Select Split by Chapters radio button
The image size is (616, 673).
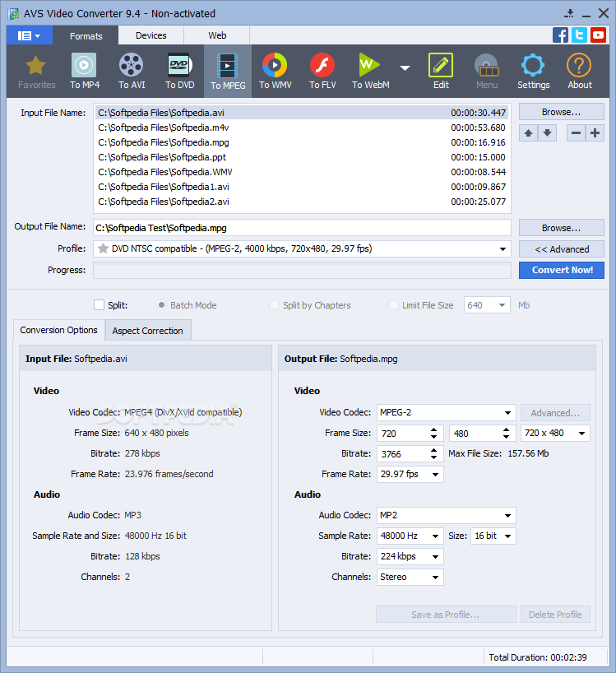tap(274, 305)
